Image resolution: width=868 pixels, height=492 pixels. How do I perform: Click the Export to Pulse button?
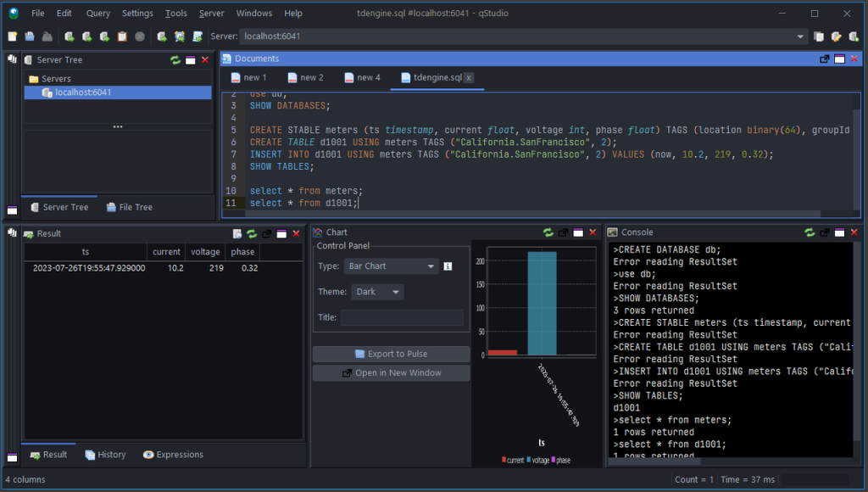(391, 354)
